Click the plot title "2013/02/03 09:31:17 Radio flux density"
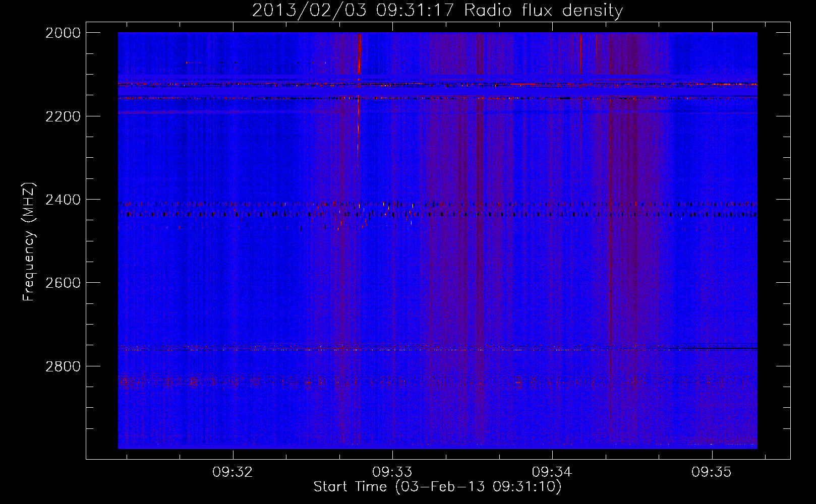This screenshot has height=504, width=816. (x=437, y=10)
